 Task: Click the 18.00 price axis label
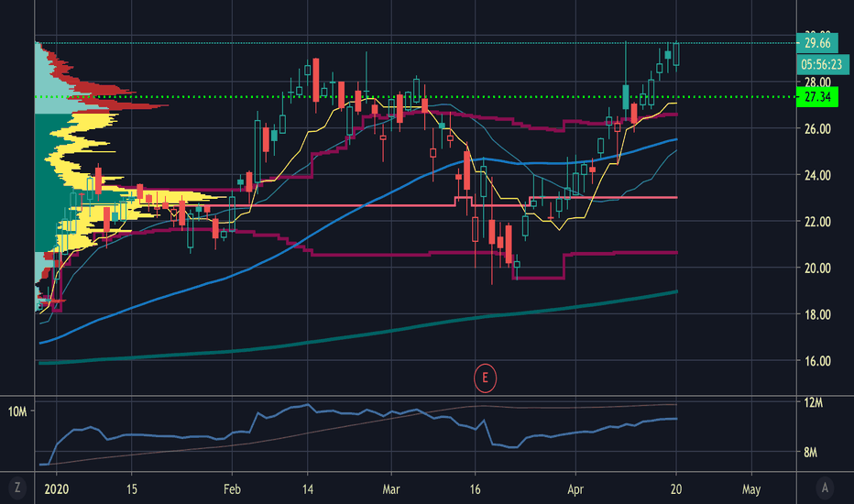click(x=817, y=315)
